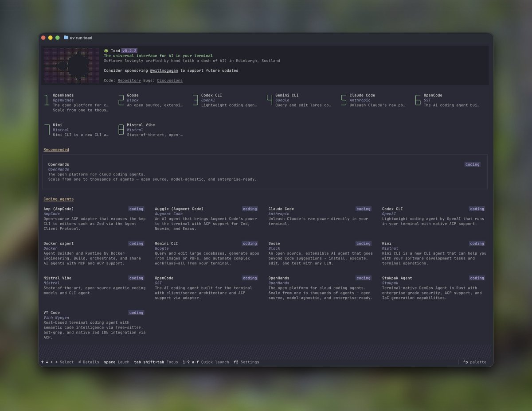The image size is (532, 411).
Task: Click the Mandelbrot fractal banner image
Action: coord(71,66)
